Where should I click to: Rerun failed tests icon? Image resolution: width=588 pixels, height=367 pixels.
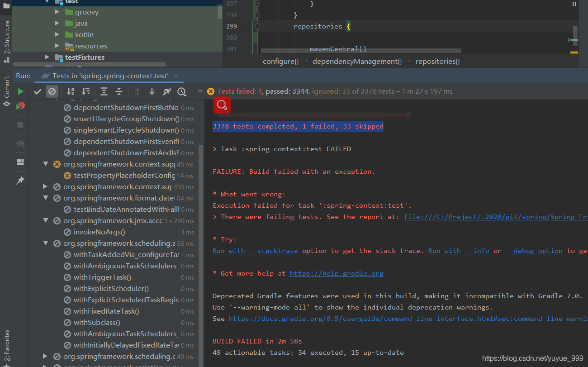20,106
